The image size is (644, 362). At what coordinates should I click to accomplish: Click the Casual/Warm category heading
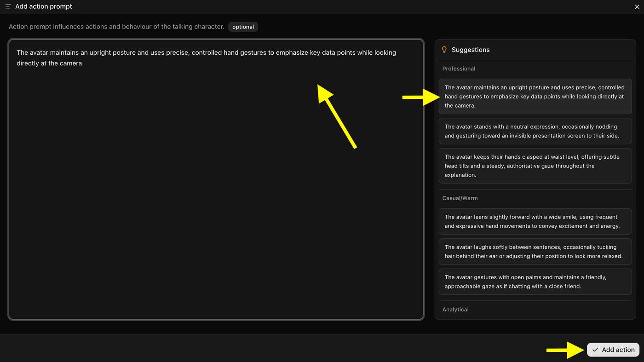tap(460, 198)
